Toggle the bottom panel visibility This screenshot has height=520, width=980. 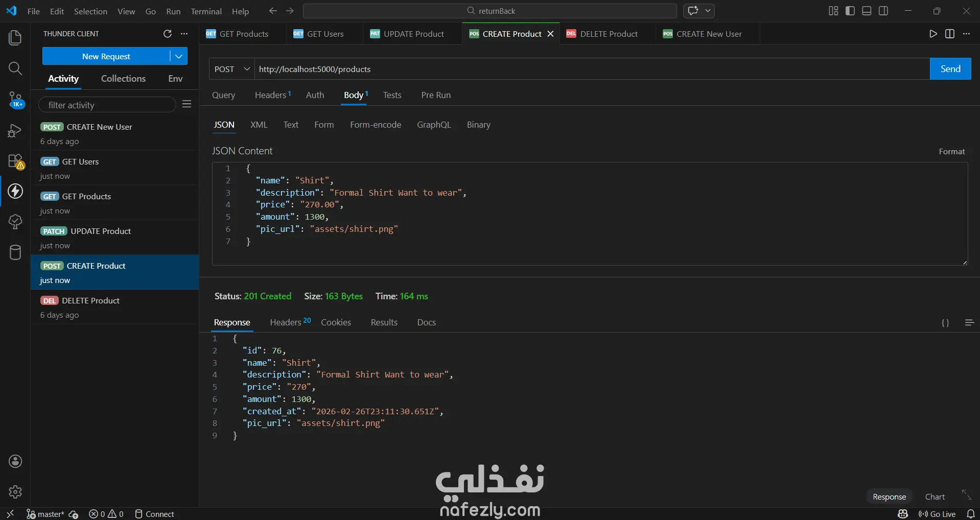click(x=867, y=11)
